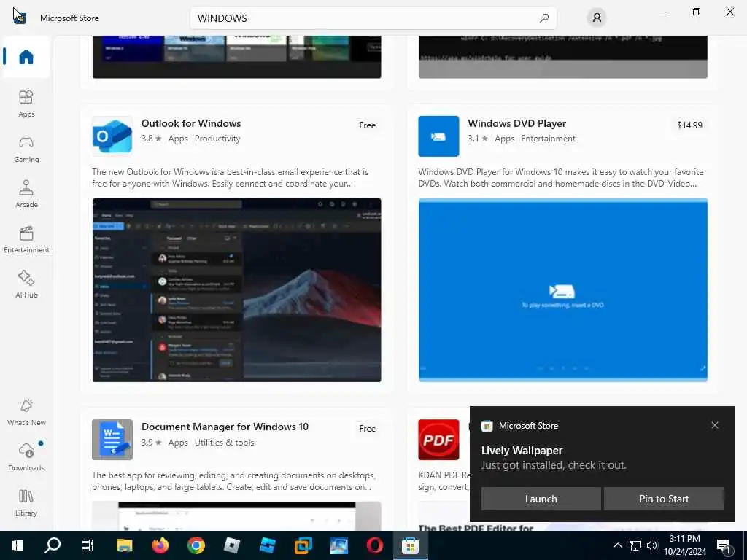Click the 3.8 star rating for Outlook
This screenshot has width=747, height=560.
click(151, 139)
